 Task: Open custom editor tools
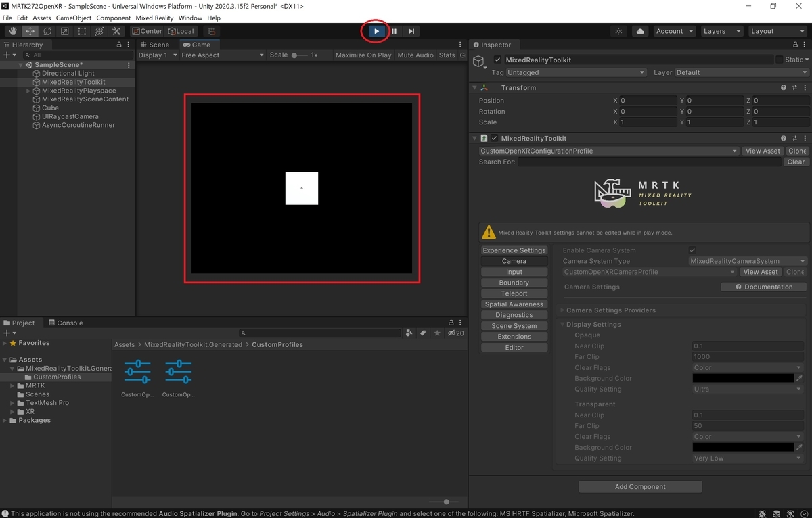coord(116,31)
